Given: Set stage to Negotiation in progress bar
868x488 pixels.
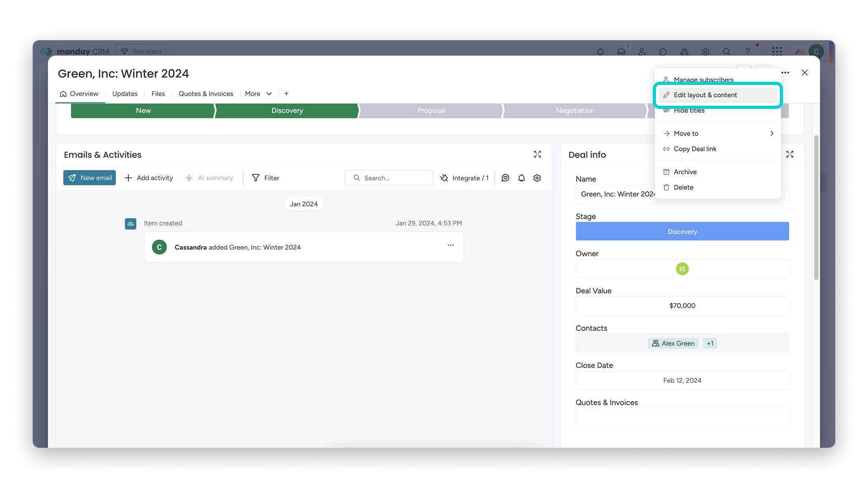Looking at the screenshot, I should click(575, 111).
